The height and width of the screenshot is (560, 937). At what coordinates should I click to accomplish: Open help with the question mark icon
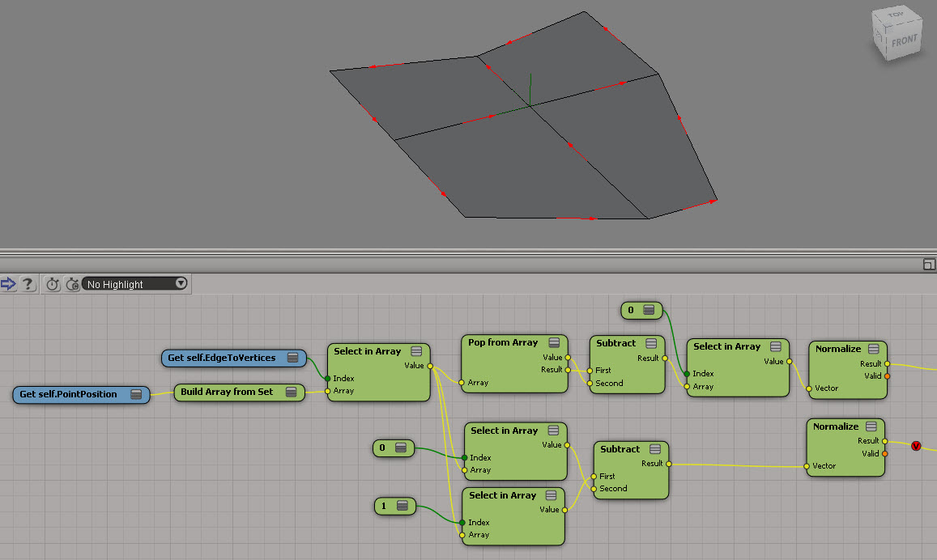(28, 284)
